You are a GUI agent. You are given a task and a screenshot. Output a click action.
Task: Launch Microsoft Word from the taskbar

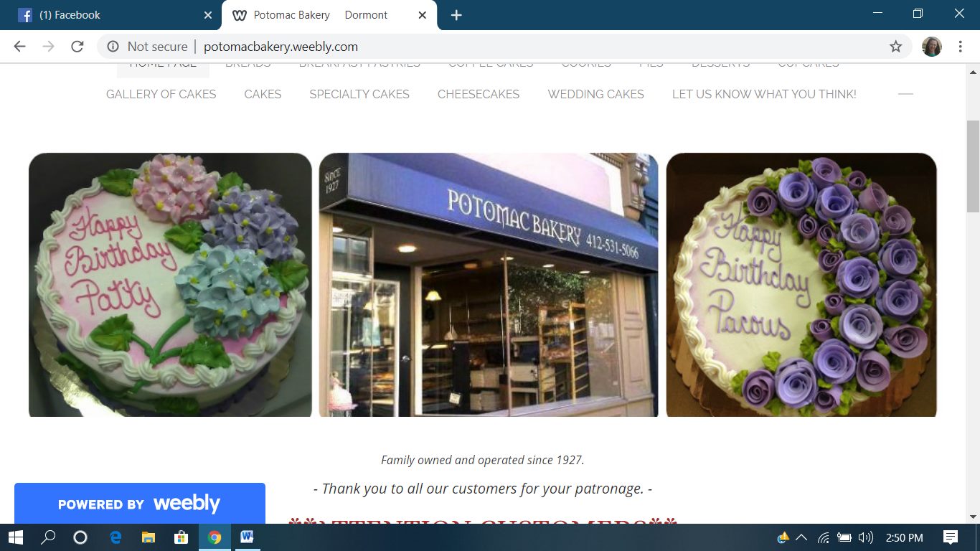click(247, 537)
